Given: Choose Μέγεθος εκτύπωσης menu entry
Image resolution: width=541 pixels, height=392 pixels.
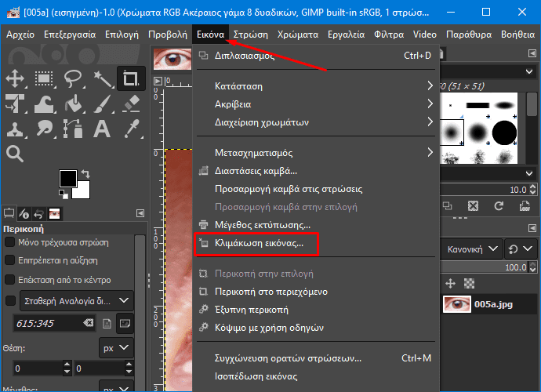Looking at the screenshot, I should (x=315, y=225).
